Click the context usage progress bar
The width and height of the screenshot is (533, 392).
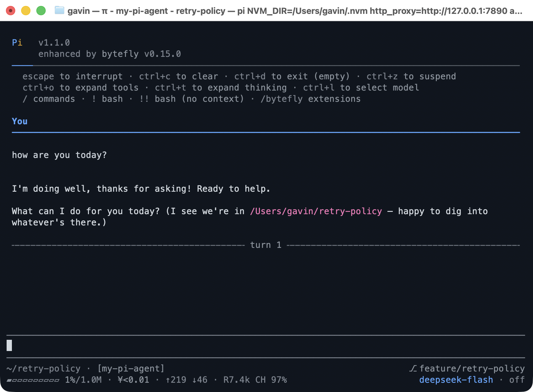33,380
